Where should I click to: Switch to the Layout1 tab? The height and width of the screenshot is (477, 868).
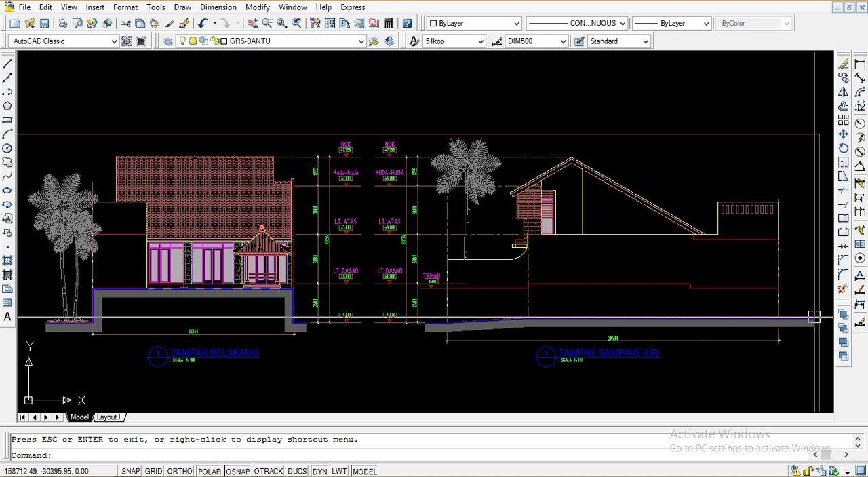click(108, 417)
